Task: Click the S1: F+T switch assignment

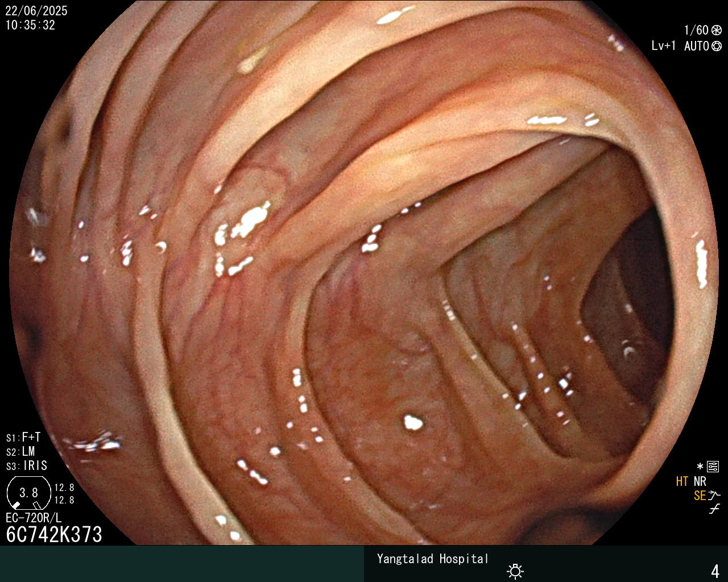Action: 23,438
